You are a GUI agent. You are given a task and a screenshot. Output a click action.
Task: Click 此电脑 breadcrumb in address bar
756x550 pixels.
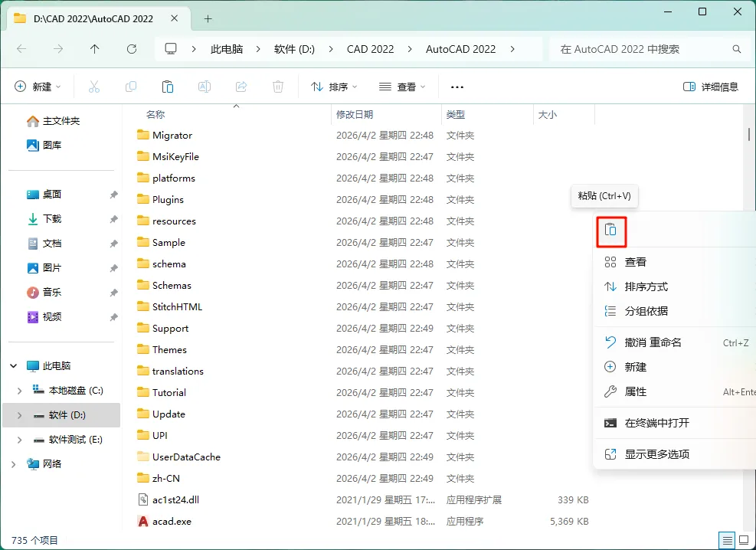point(227,49)
